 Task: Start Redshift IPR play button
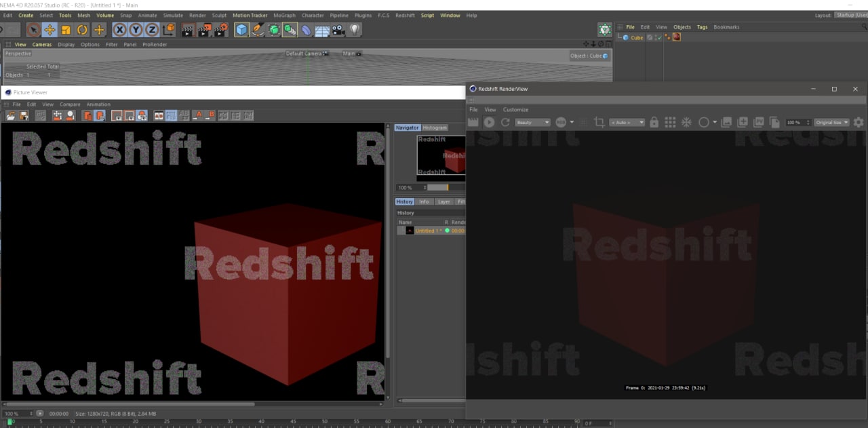489,122
